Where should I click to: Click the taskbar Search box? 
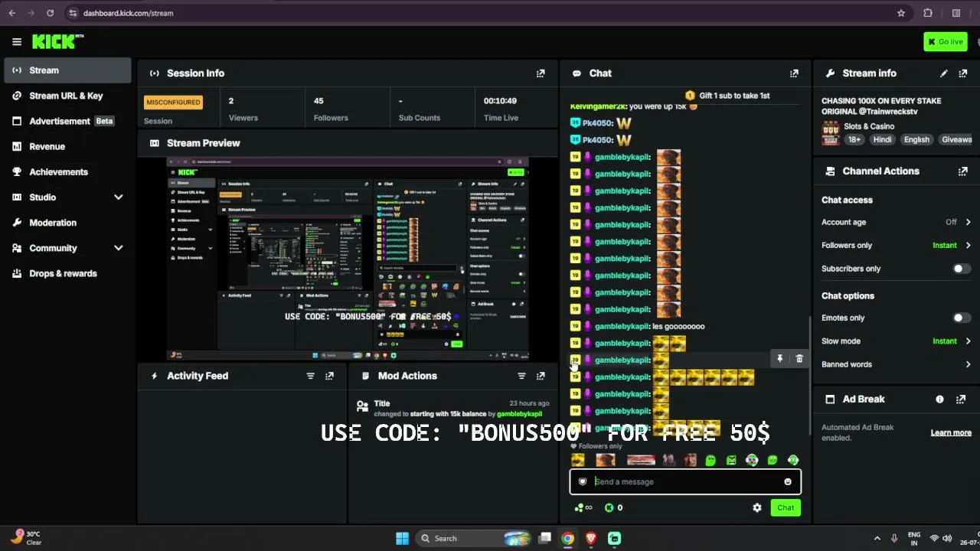(474, 539)
